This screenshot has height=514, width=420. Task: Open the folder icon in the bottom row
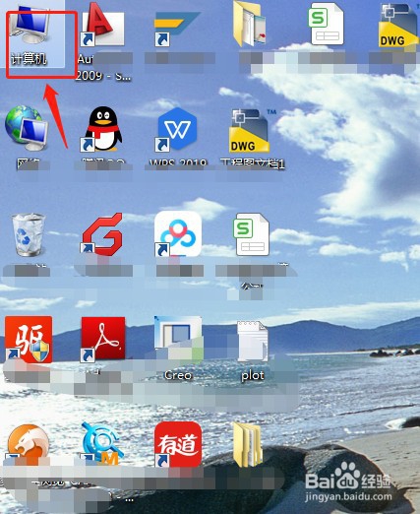248,444
